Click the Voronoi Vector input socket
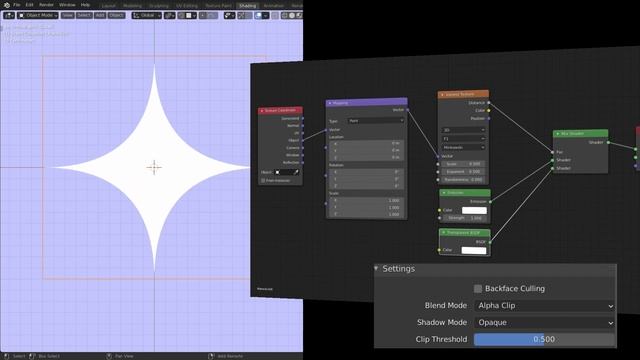 point(438,156)
